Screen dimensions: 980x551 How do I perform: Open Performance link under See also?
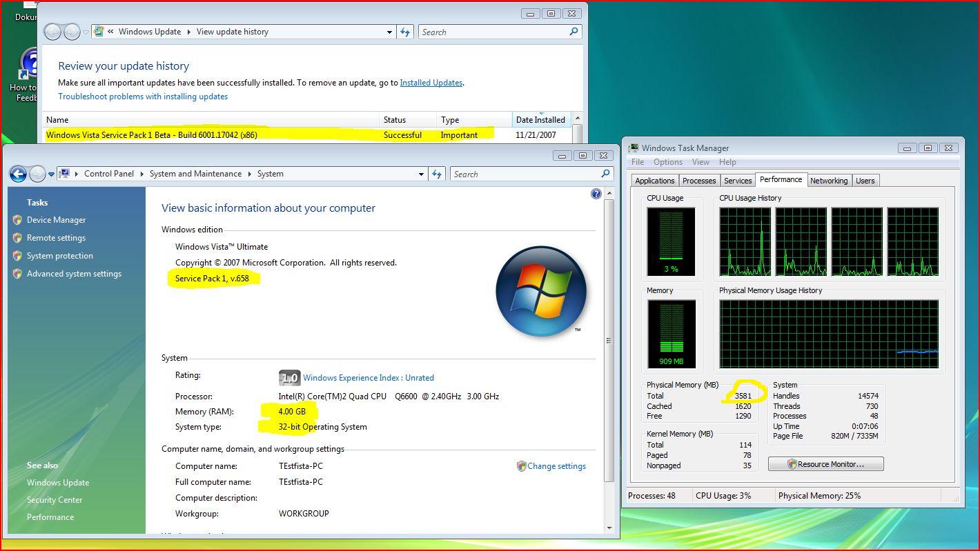click(x=50, y=517)
